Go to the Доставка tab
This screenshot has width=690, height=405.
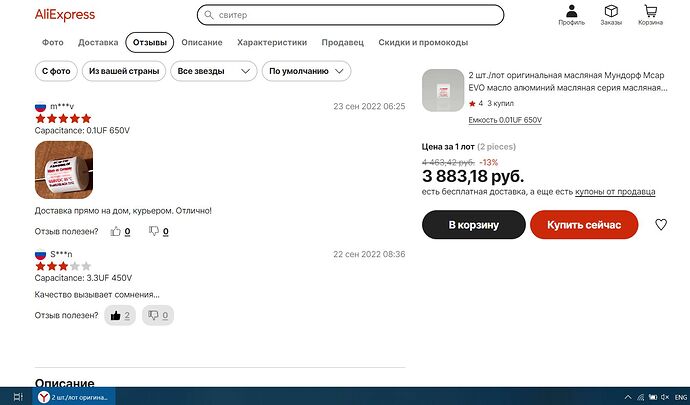click(98, 43)
